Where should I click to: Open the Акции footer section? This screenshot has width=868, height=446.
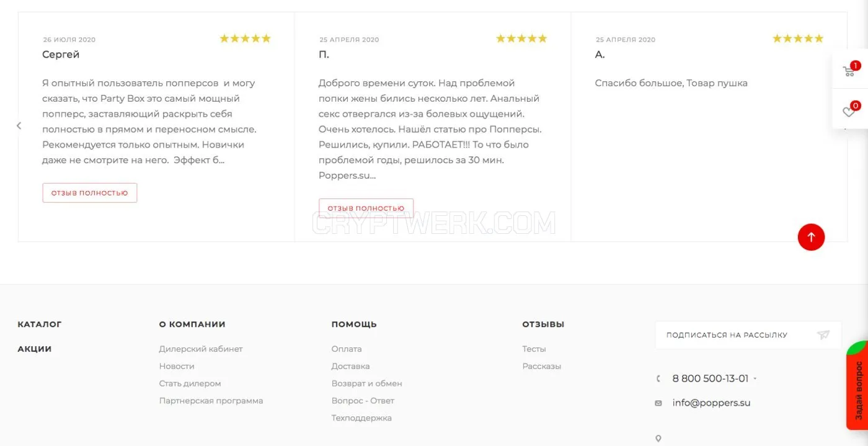(35, 349)
